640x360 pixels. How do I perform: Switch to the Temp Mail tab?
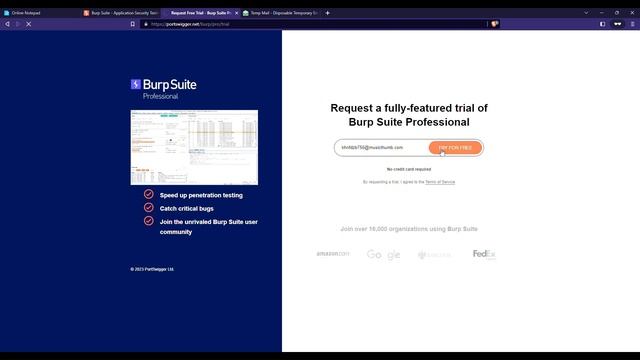(x=280, y=13)
